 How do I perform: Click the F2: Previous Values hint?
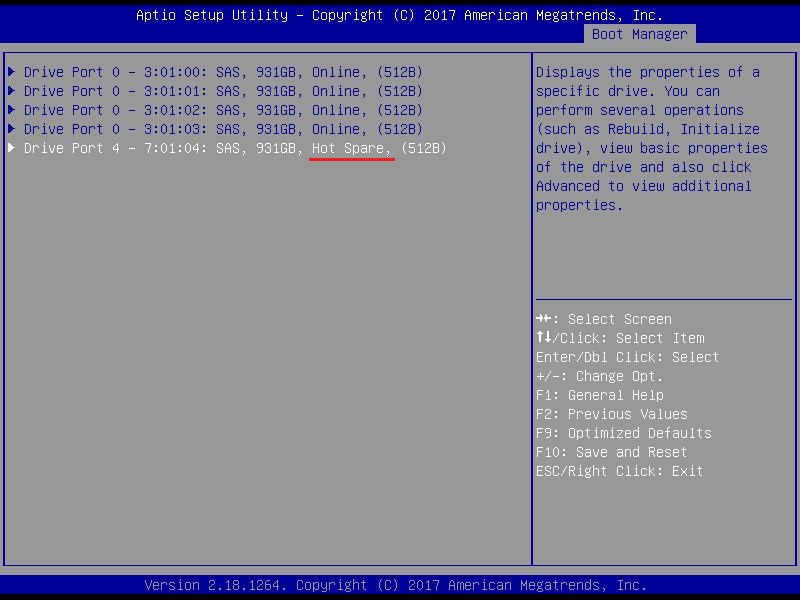tap(611, 414)
